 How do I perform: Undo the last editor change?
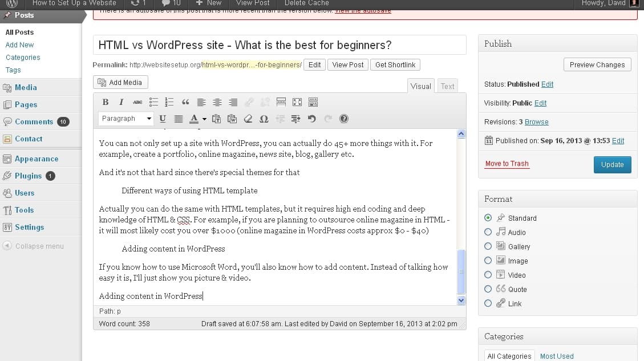(311, 119)
